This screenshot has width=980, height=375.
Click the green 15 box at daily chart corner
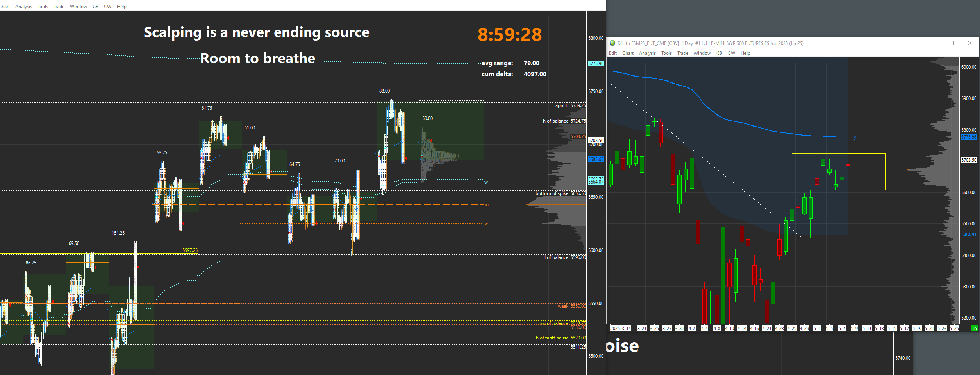975,329
